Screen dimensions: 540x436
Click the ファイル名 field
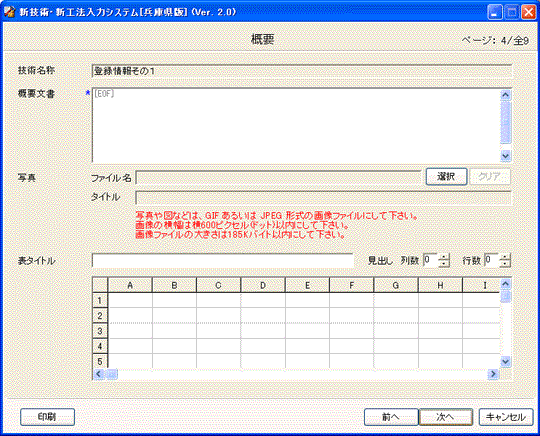(278, 178)
